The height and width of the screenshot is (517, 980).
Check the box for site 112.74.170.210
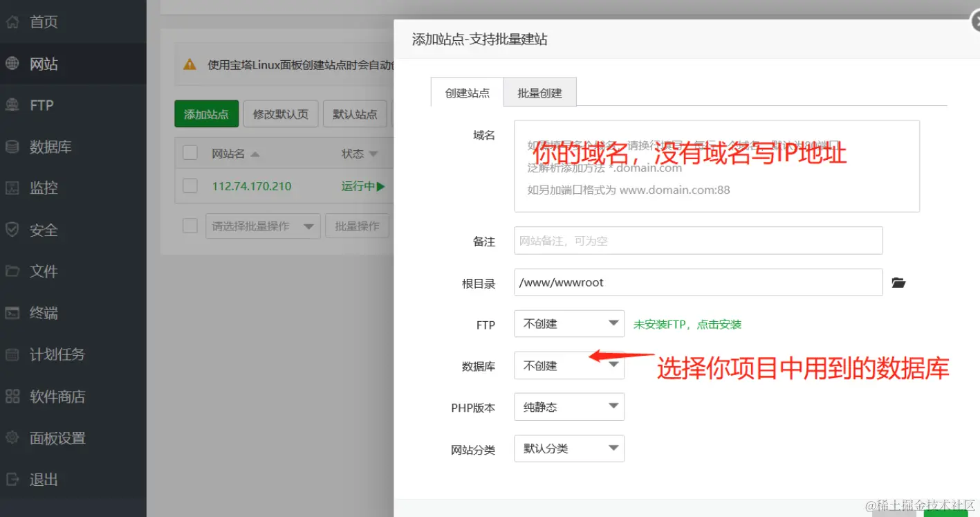point(190,185)
